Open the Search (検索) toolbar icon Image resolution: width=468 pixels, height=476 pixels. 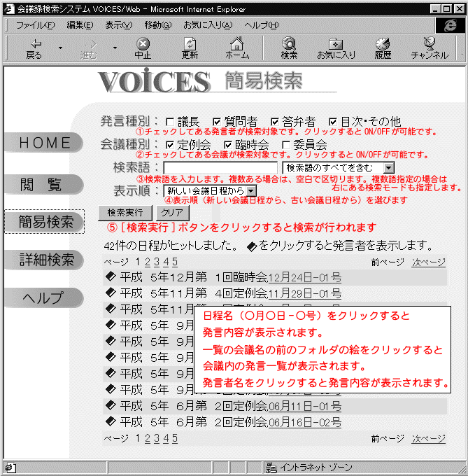click(x=288, y=48)
